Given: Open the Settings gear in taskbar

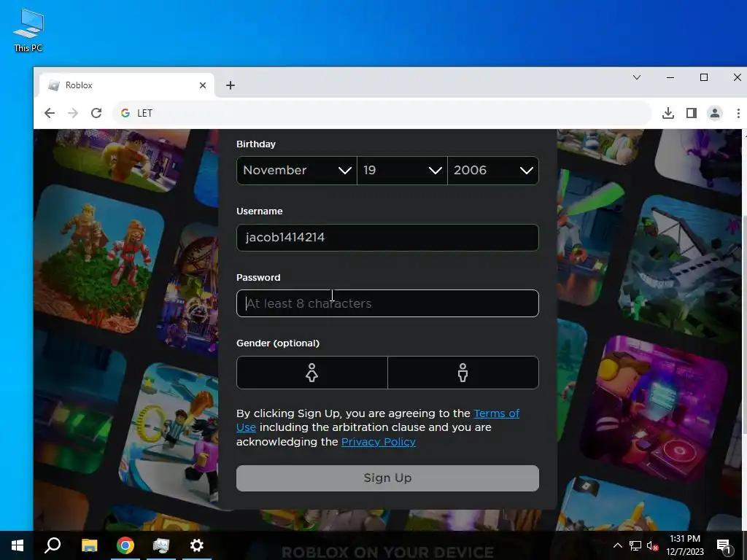Looking at the screenshot, I should coord(197,545).
